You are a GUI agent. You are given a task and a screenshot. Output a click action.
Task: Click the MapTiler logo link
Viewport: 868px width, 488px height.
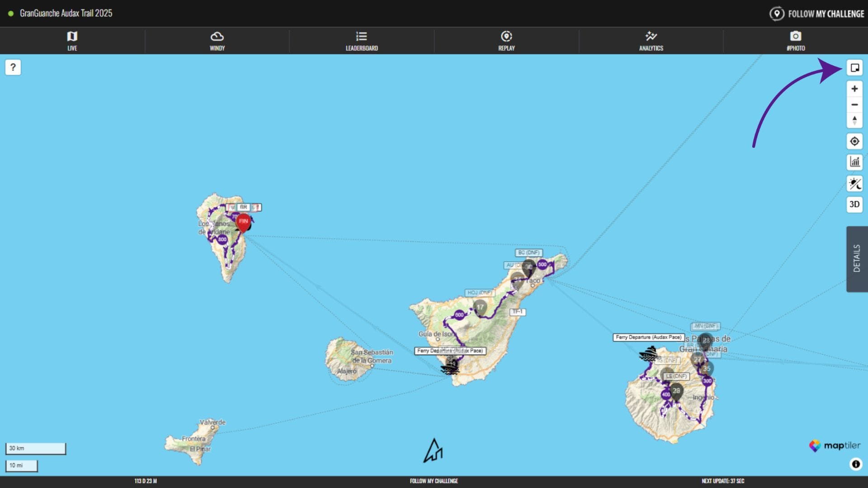pos(835,446)
